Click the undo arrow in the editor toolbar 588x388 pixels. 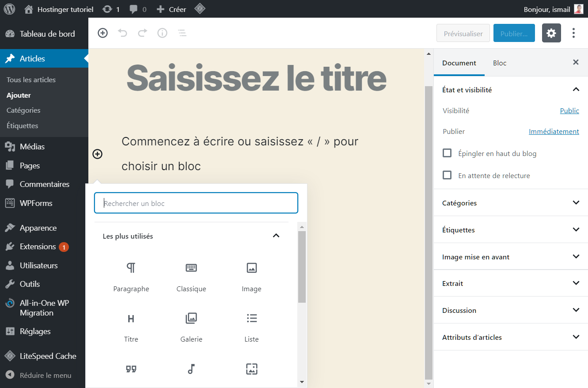coord(122,33)
